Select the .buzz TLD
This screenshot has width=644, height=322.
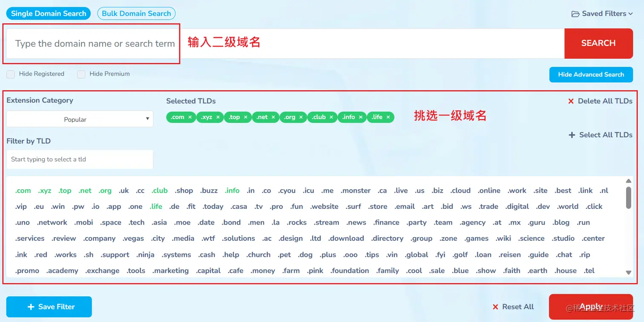(209, 191)
